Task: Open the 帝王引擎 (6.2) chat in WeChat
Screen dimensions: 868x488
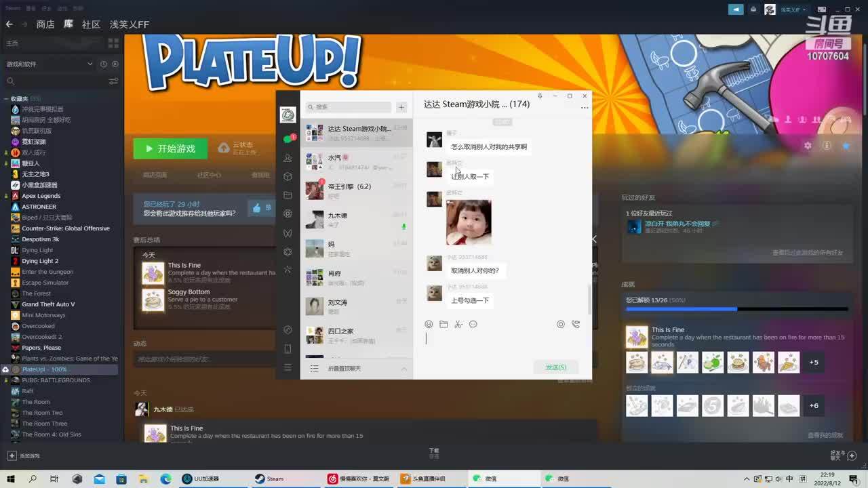Action: 357,190
